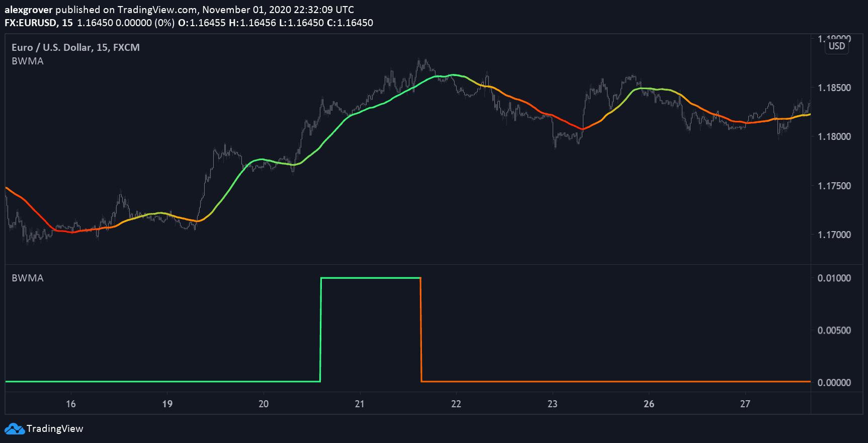The width and height of the screenshot is (868, 443).
Task: Click date label 26 on time axis
Action: click(649, 404)
